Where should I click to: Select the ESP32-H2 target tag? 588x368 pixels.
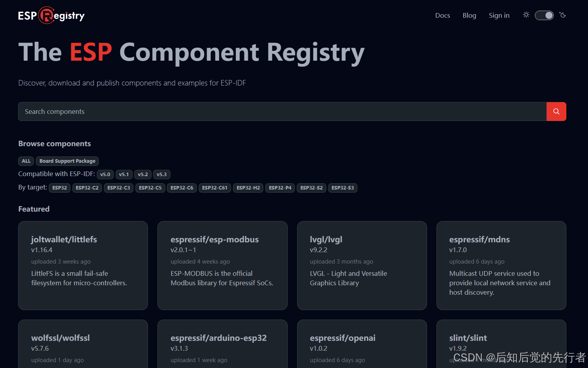248,188
